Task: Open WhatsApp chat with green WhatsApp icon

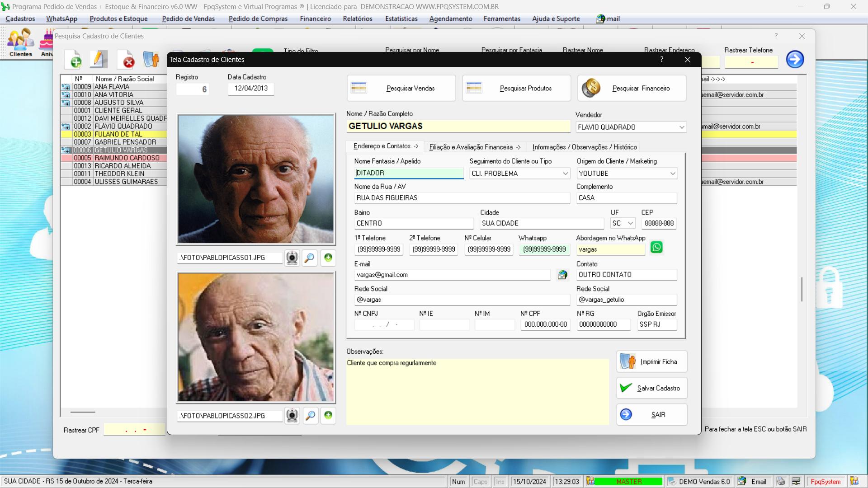Action: [656, 247]
